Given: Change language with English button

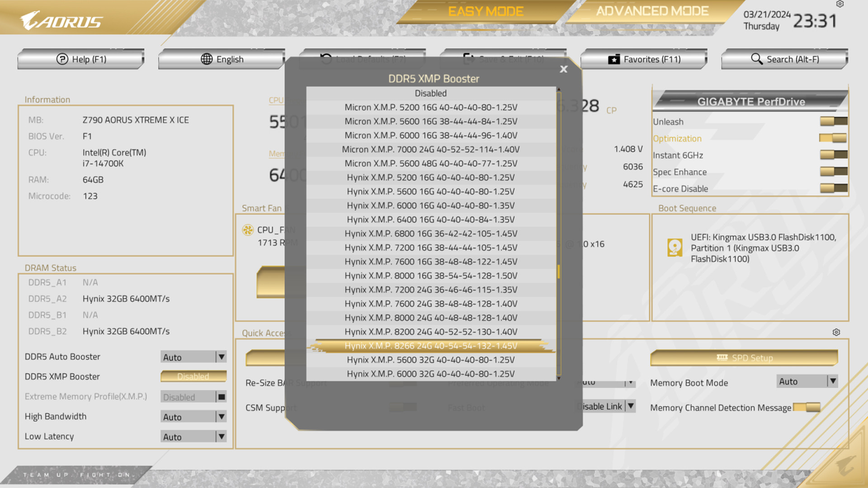Looking at the screenshot, I should 222,59.
